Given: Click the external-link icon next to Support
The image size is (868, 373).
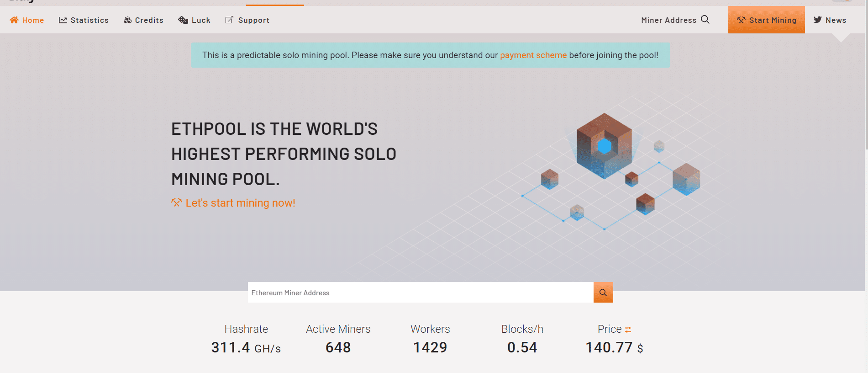Looking at the screenshot, I should coord(229,20).
